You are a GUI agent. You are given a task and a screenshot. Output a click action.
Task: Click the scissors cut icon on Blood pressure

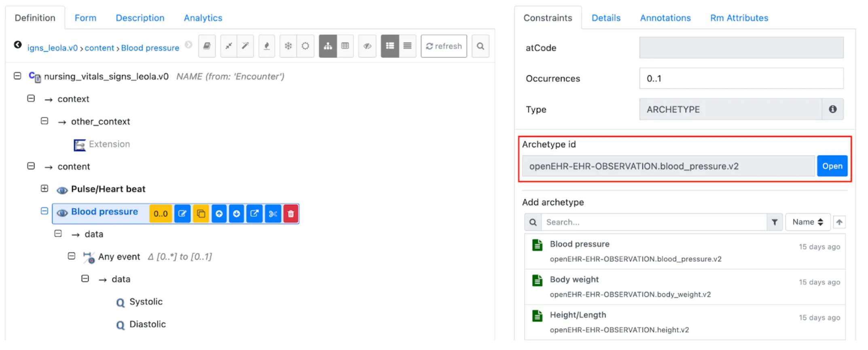(x=273, y=214)
